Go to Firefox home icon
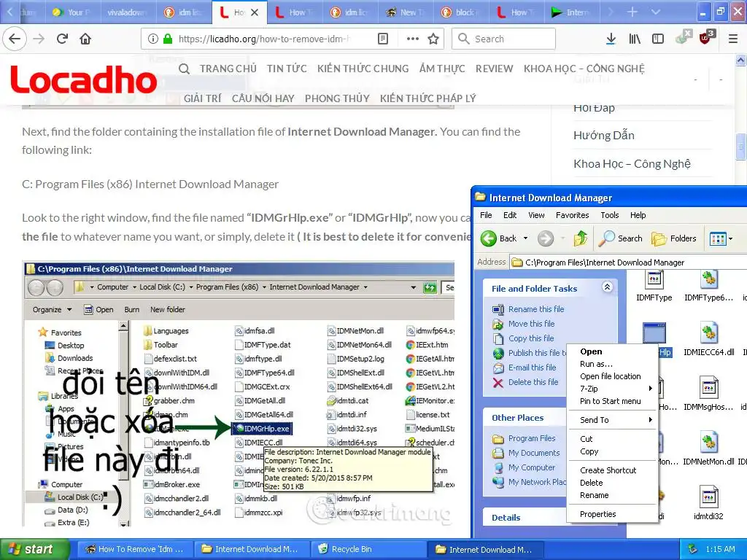747x560 pixels. click(85, 39)
